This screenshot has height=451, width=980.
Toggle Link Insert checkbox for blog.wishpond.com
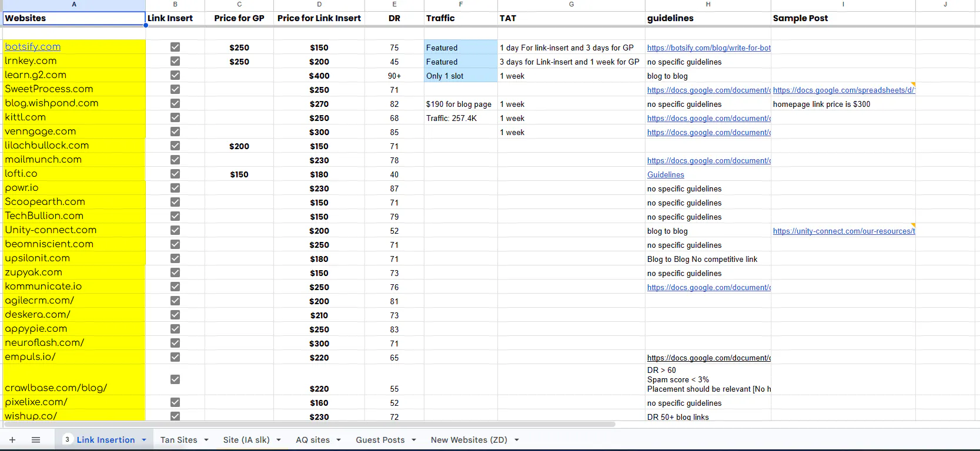[x=175, y=103]
